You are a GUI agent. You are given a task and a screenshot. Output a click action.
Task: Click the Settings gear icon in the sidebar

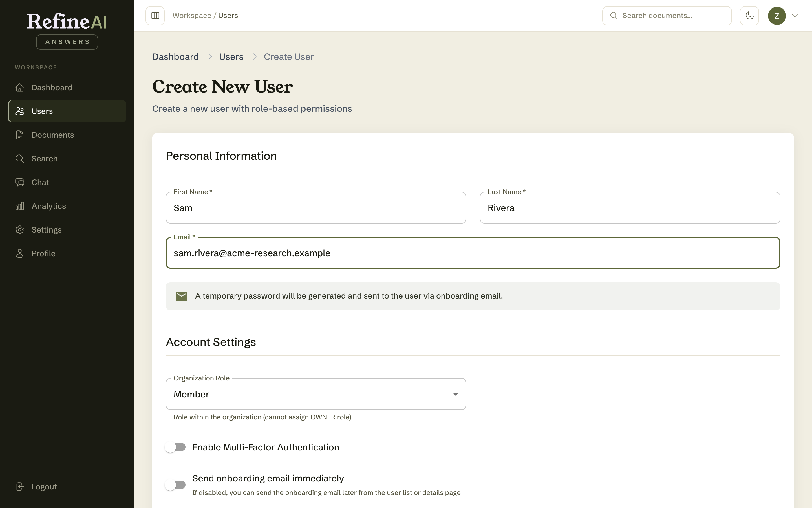[20, 230]
